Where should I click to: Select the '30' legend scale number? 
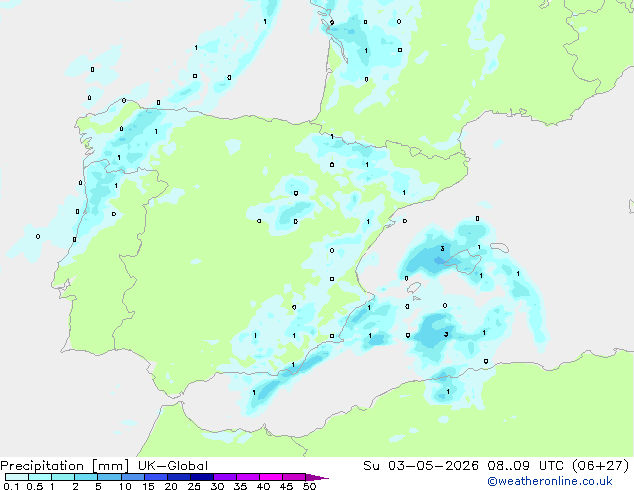coord(217,486)
